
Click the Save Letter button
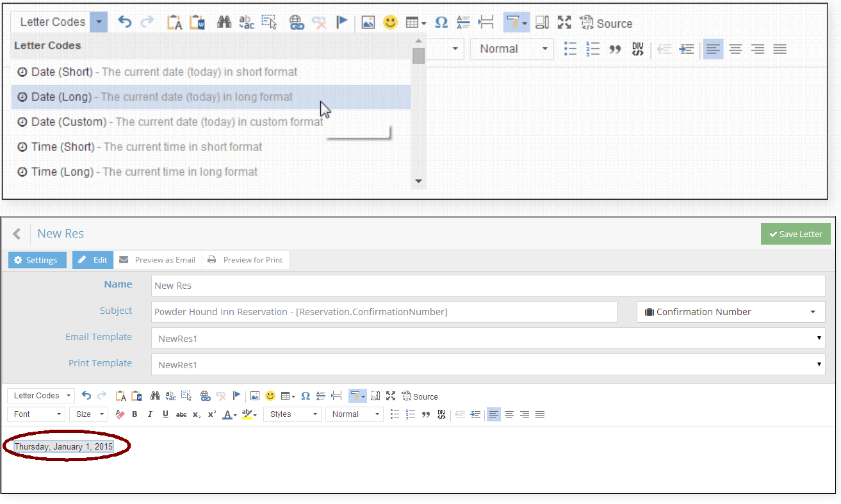[796, 234]
